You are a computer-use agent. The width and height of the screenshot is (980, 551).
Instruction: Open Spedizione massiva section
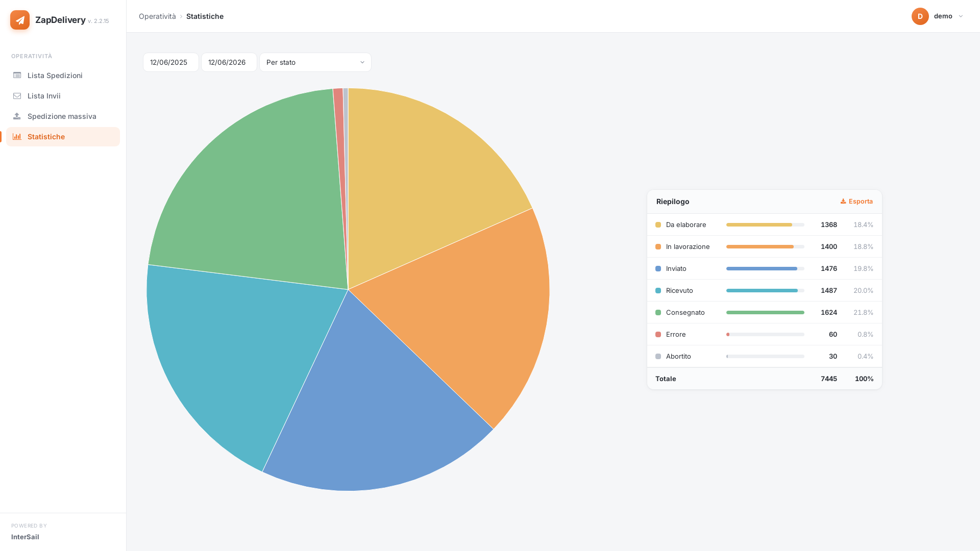[63, 116]
